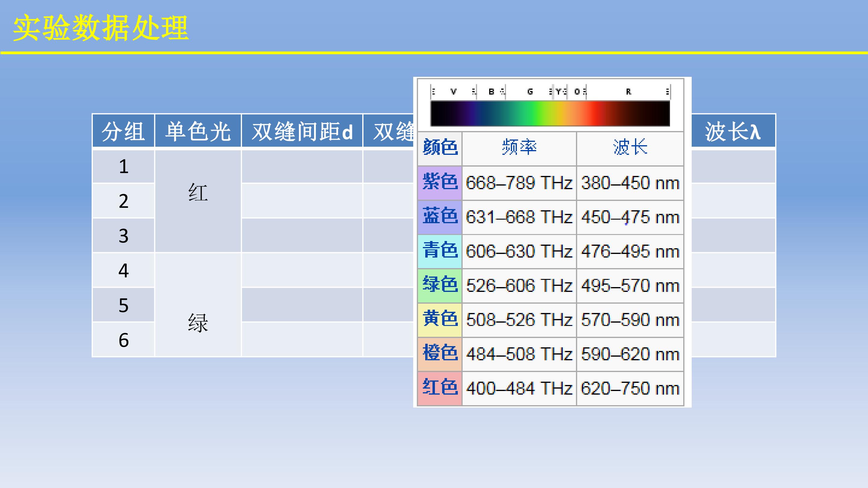
Task: Click the empty 波长λ cell in row 1
Action: (733, 166)
